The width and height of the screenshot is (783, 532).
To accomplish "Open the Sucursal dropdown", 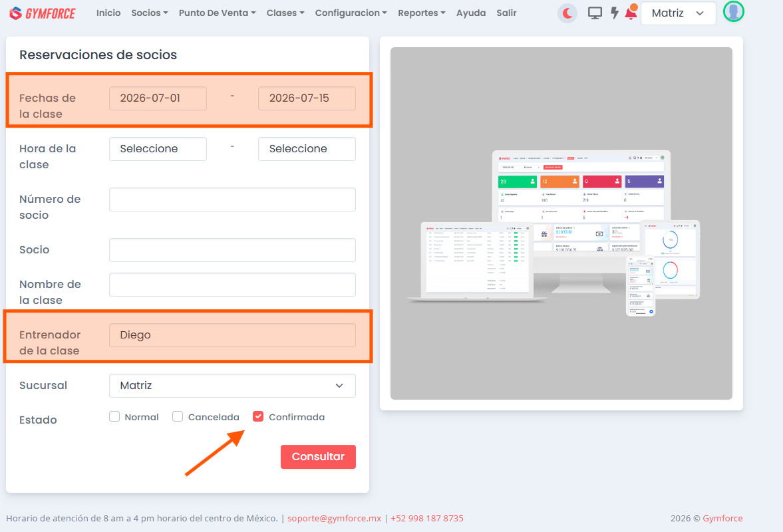I will [x=232, y=385].
